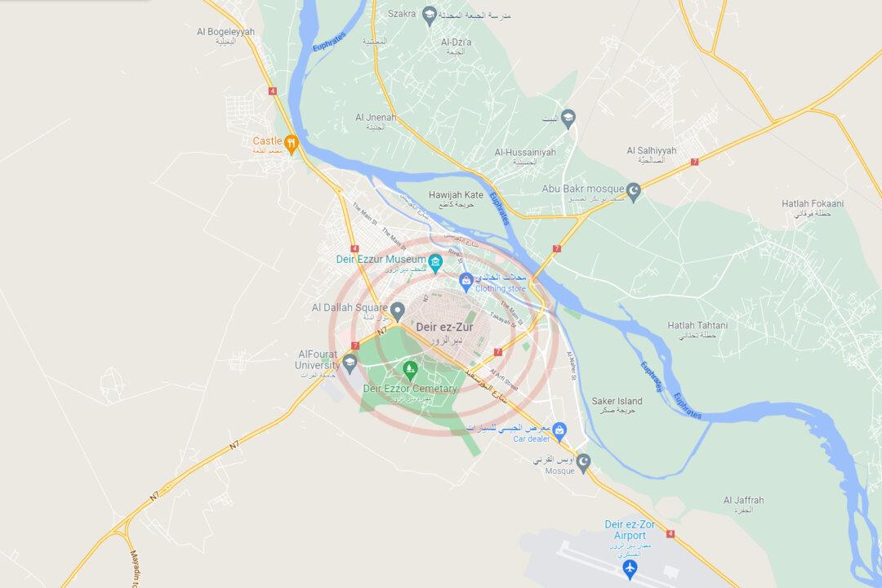Click the Deir Ezzor Cemetery green marker

coord(411,370)
